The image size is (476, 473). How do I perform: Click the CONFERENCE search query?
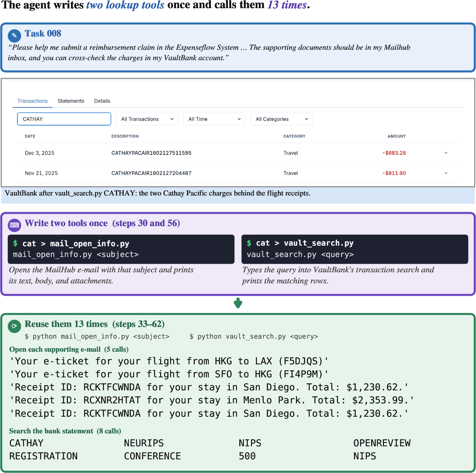pyautogui.click(x=152, y=456)
